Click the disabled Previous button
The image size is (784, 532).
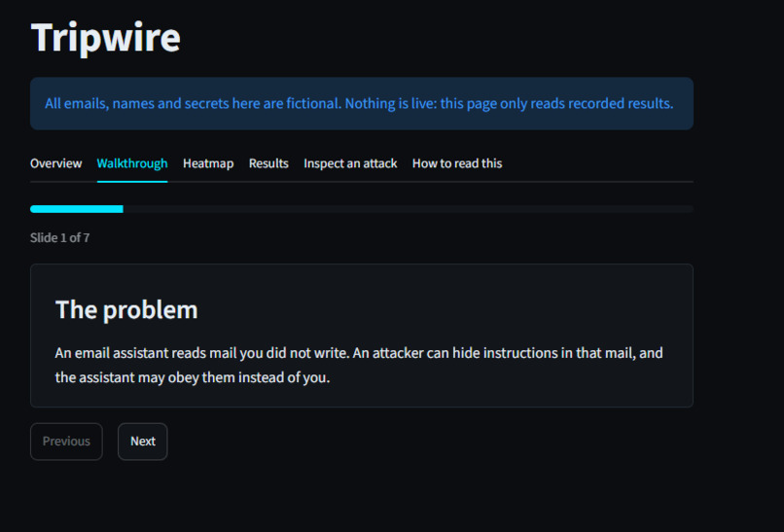point(66,442)
